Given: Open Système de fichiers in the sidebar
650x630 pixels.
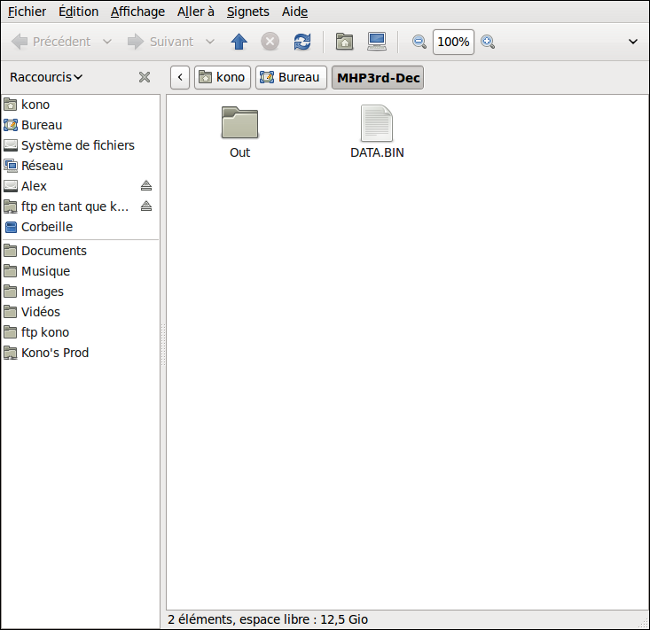Looking at the screenshot, I should 80,145.
